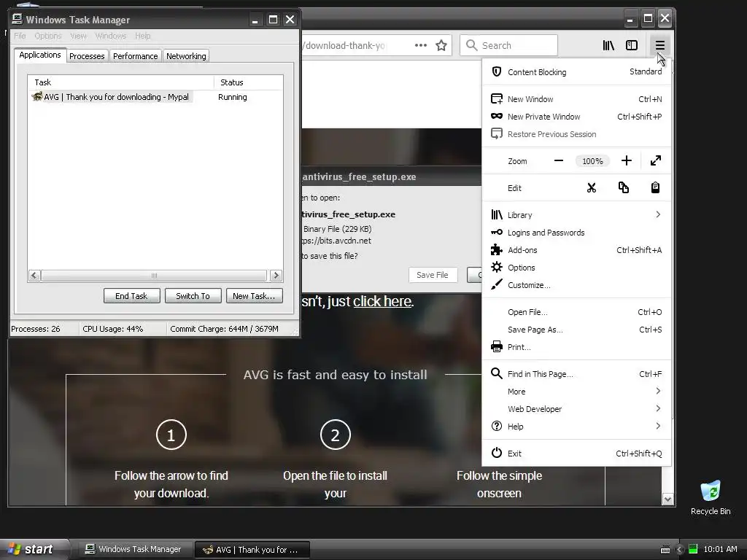Screen dimensions: 747x560
Task: Click browser page scroll-down arrow
Action: click(667, 499)
